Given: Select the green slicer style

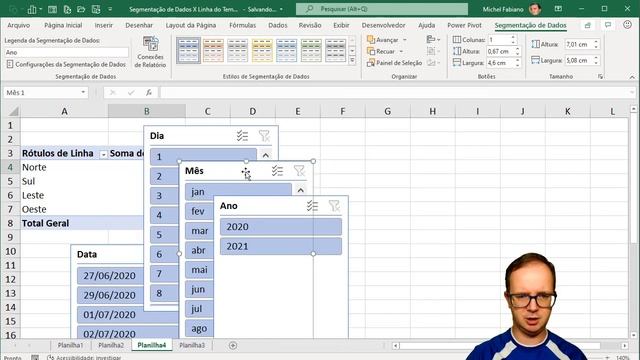Looking at the screenshot, I should [311, 51].
